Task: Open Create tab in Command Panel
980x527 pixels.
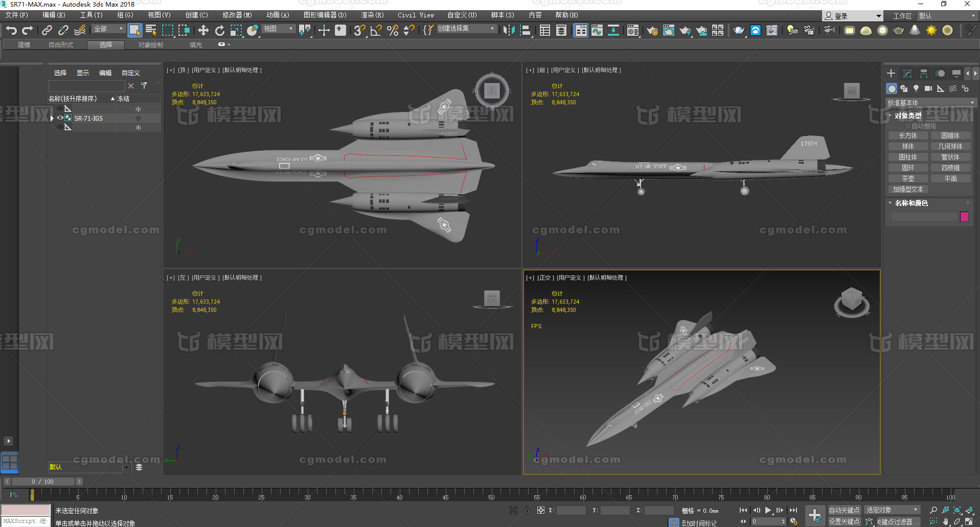Action: click(891, 73)
